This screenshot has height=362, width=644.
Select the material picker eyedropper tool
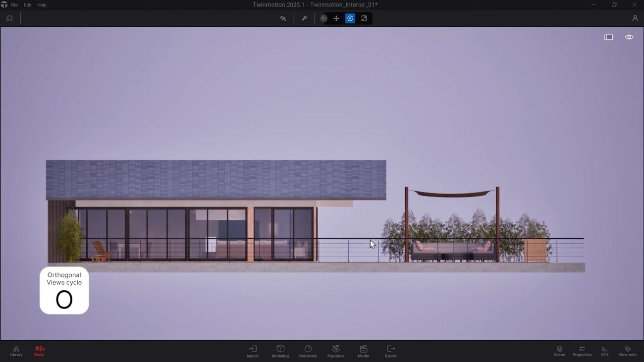pyautogui.click(x=304, y=18)
